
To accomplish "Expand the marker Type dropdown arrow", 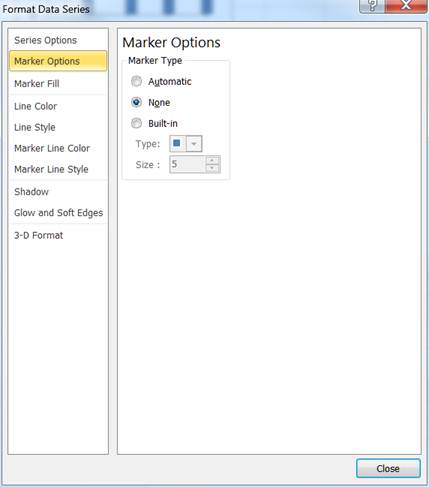I will click(x=194, y=144).
